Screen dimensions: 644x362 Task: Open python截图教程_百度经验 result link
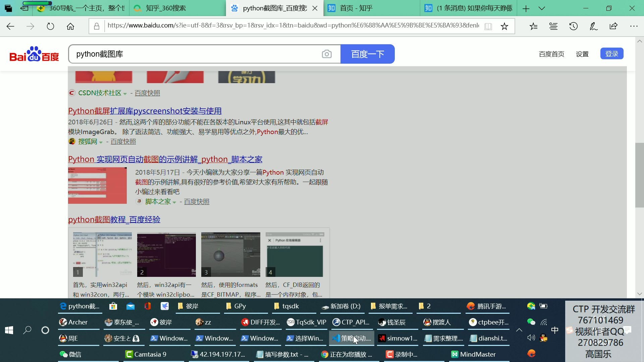114,220
